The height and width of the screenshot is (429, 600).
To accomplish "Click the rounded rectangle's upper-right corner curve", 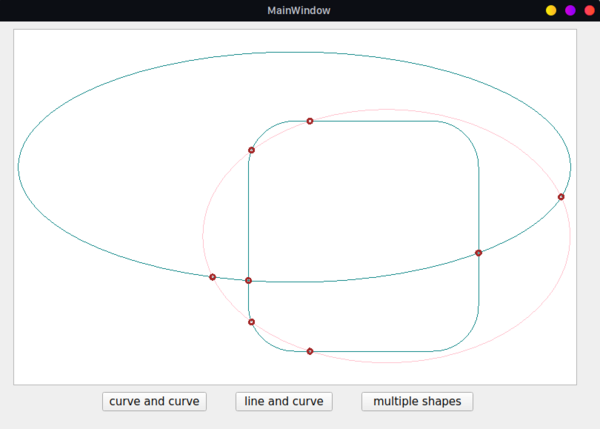I will pyautogui.click(x=468, y=133).
